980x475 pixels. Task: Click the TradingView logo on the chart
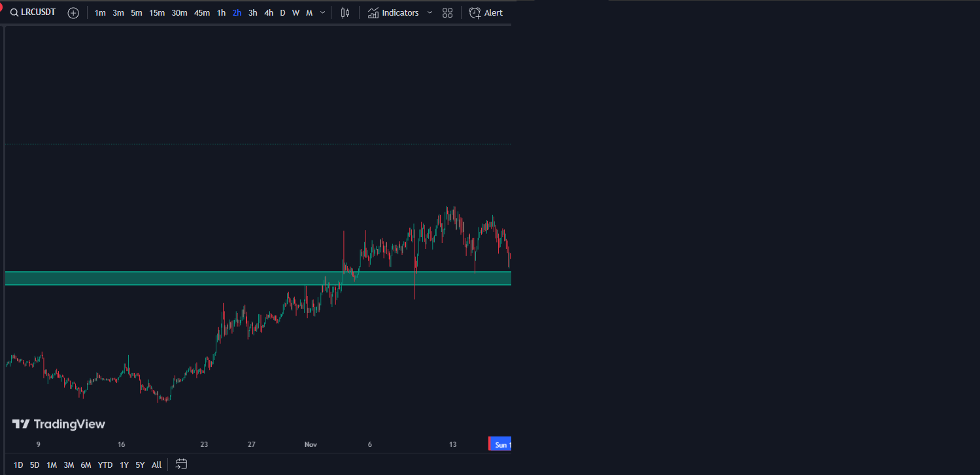point(59,424)
